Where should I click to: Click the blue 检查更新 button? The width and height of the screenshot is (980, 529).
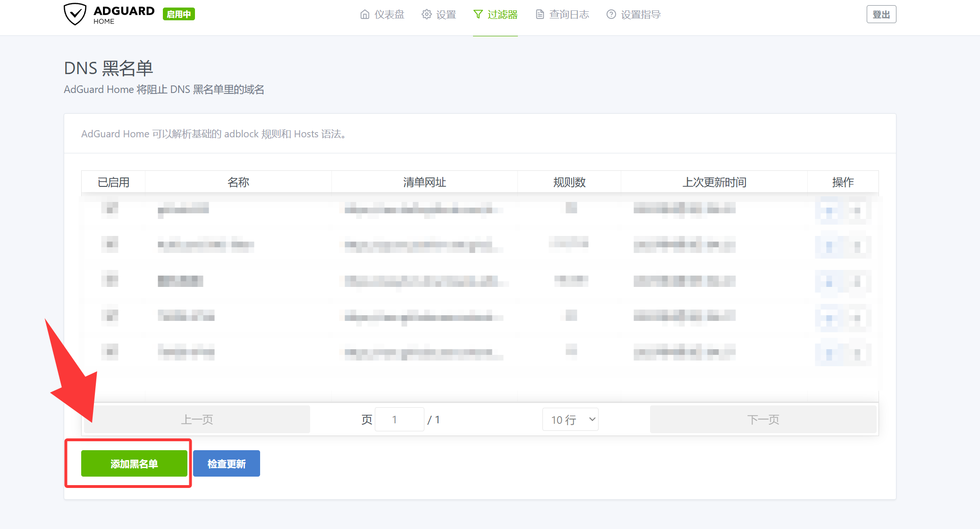click(227, 463)
